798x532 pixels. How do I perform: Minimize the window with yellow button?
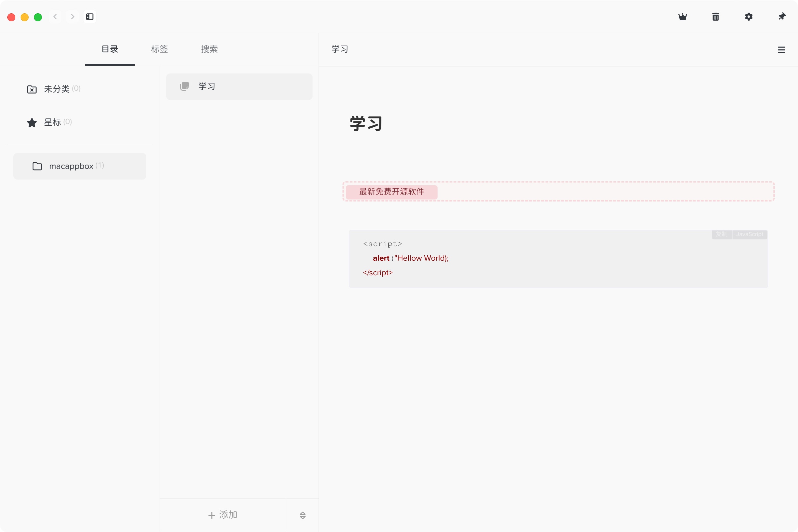(24, 17)
